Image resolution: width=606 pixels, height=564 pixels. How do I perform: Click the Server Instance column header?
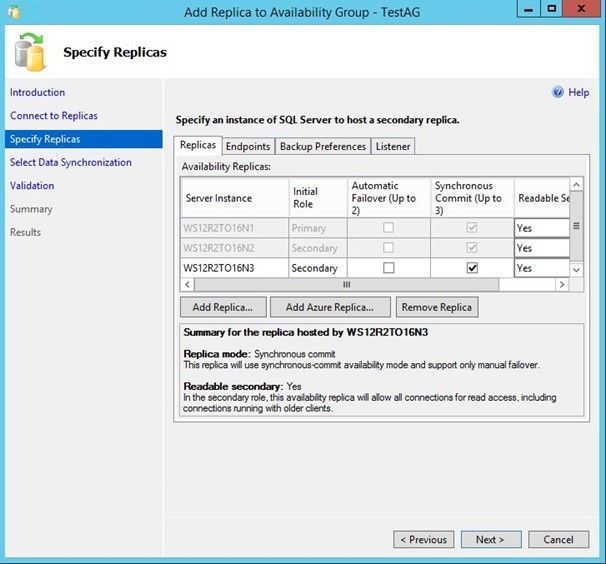[x=235, y=198]
